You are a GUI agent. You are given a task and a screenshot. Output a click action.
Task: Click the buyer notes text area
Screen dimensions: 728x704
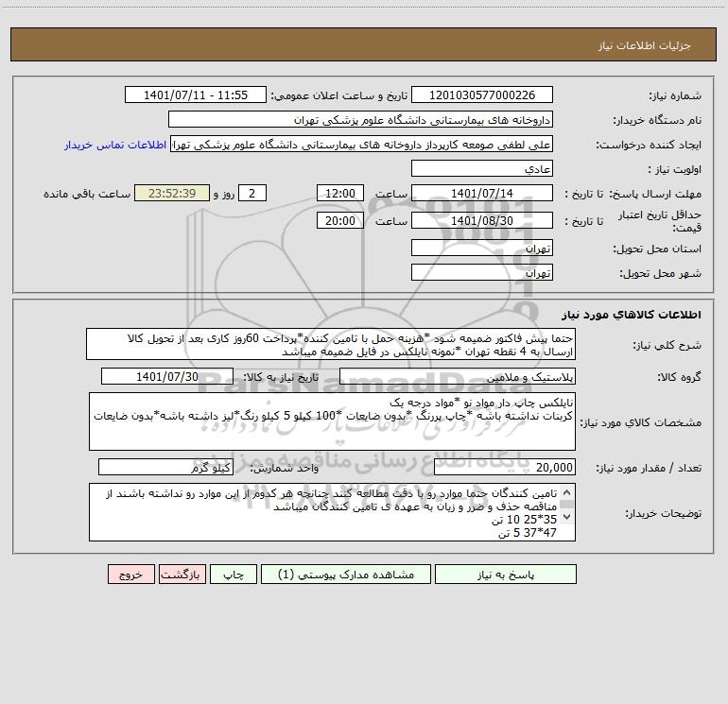pos(332,512)
